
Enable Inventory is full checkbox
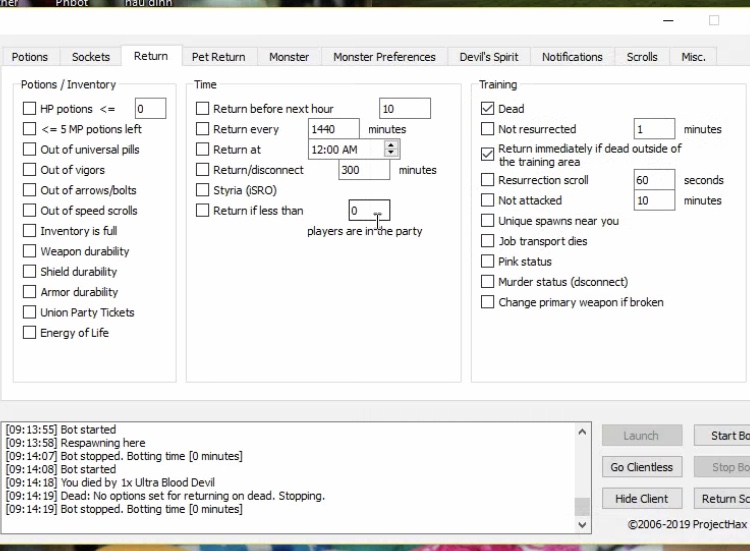pos(30,231)
